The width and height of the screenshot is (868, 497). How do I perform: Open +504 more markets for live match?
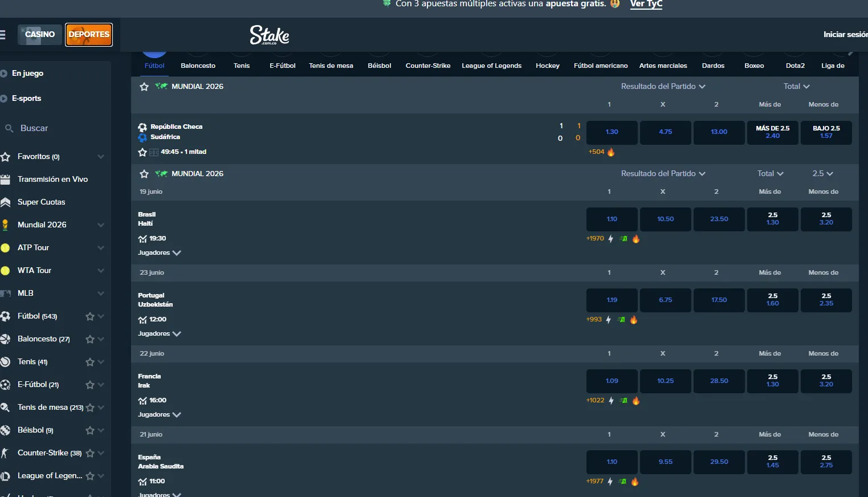coord(596,152)
